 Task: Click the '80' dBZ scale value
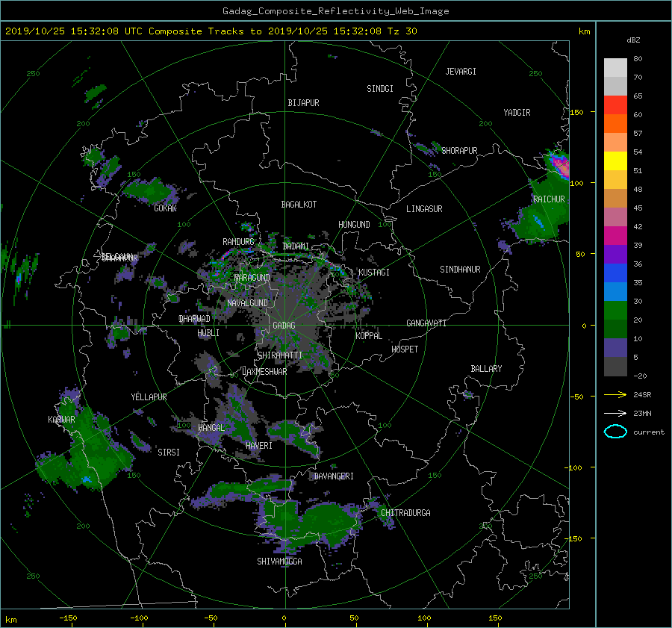pyautogui.click(x=638, y=59)
